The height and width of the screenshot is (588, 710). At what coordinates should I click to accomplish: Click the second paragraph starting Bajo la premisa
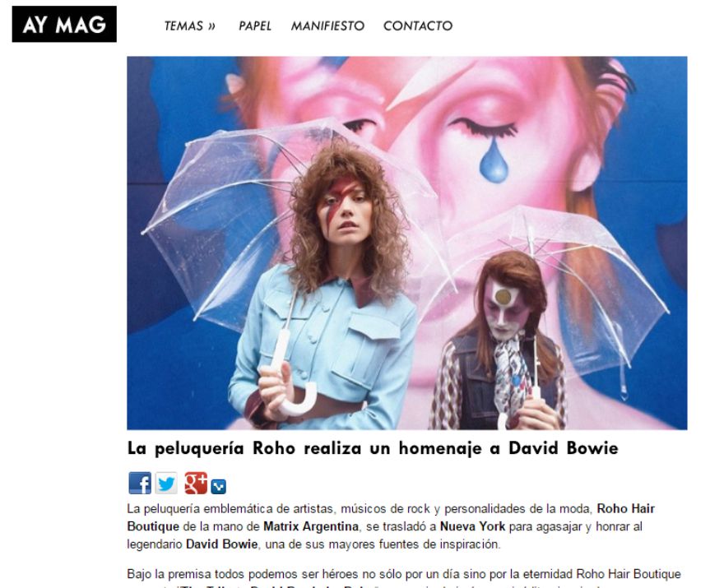click(404, 578)
